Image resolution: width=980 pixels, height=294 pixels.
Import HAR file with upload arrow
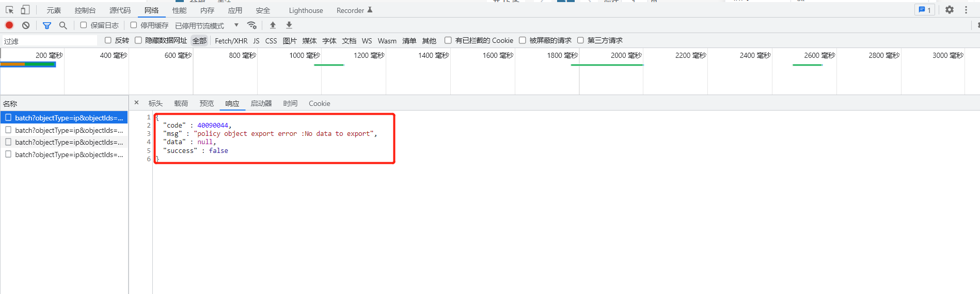coord(273,25)
